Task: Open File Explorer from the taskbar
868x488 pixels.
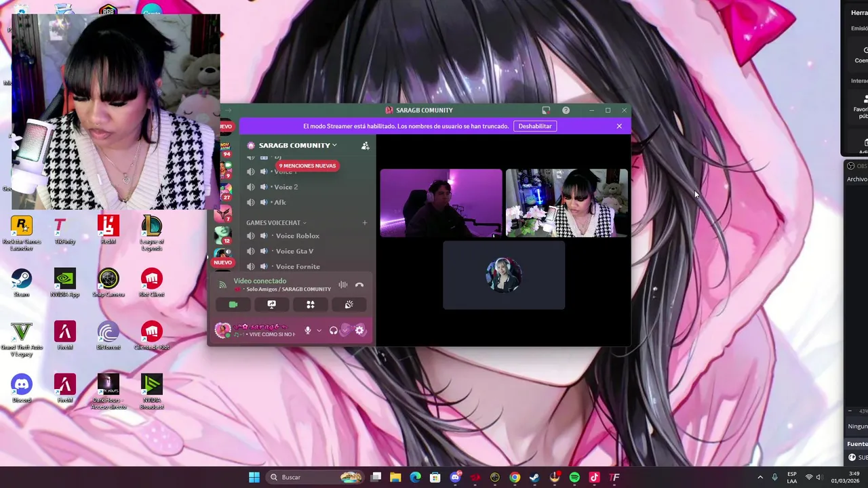Action: coord(395,477)
